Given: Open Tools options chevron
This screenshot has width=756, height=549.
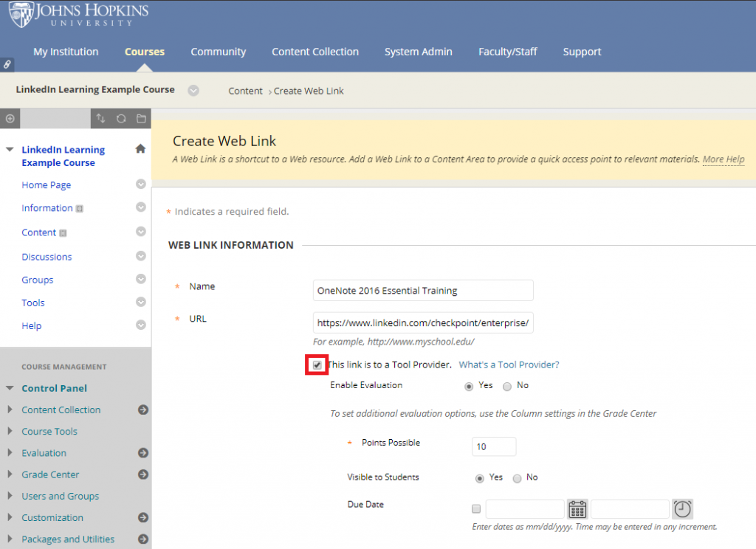Looking at the screenshot, I should point(141,303).
